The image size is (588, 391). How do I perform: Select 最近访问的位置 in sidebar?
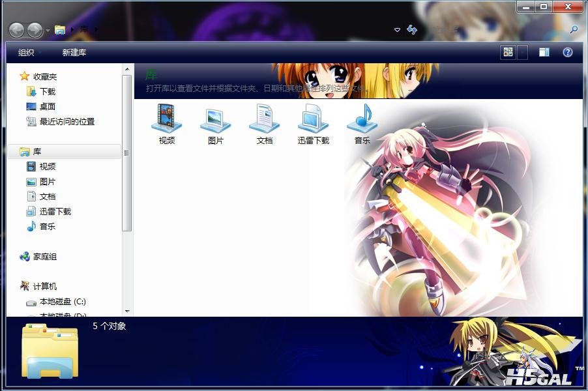click(67, 121)
